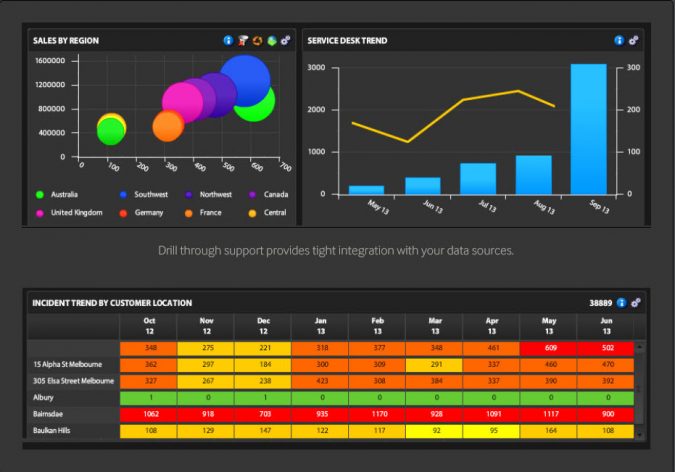Viewport: 675px width, 472px height.
Task: Open the Sales By Region settings gears
Action: tap(285, 40)
